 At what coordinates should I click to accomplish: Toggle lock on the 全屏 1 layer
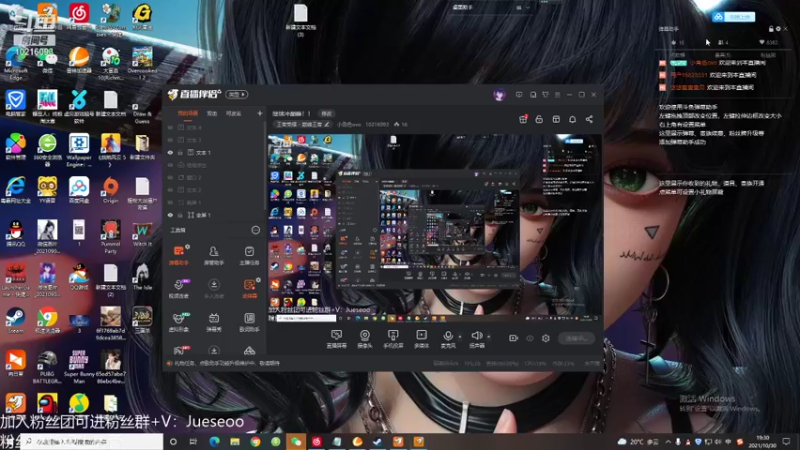[180, 215]
